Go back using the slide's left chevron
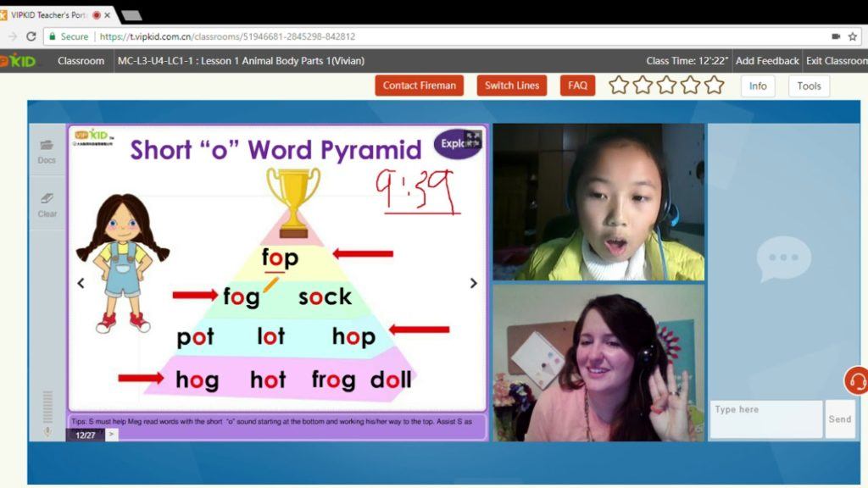The width and height of the screenshot is (868, 488). pos(81,283)
